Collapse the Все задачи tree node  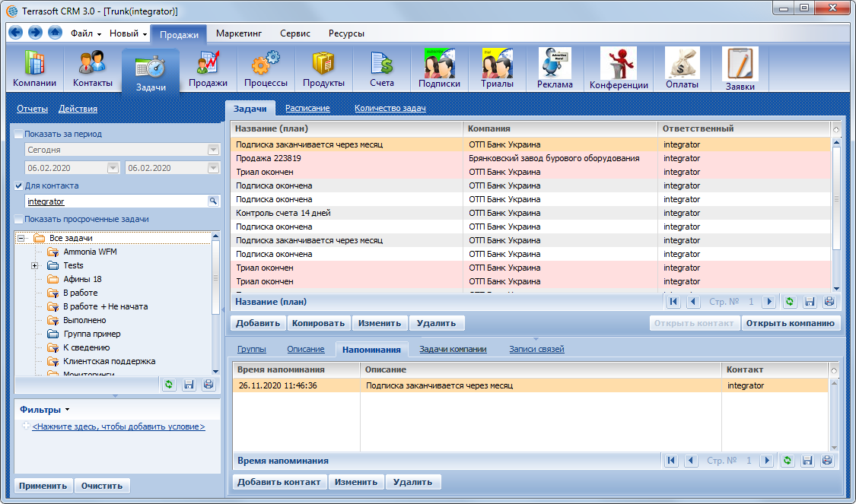[x=21, y=239]
